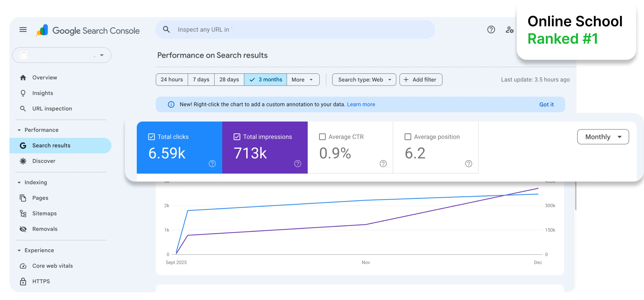
Task: Open the hamburger navigation menu
Action: tap(23, 29)
